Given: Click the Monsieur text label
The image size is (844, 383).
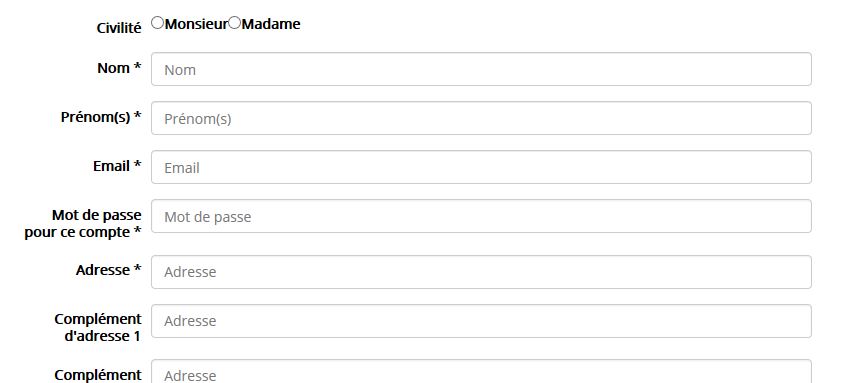Looking at the screenshot, I should pos(196,24).
